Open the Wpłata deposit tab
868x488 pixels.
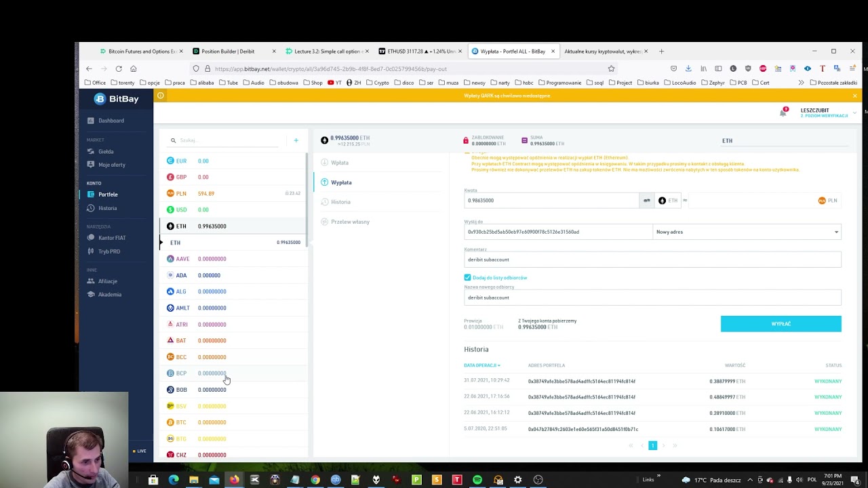(x=335, y=163)
